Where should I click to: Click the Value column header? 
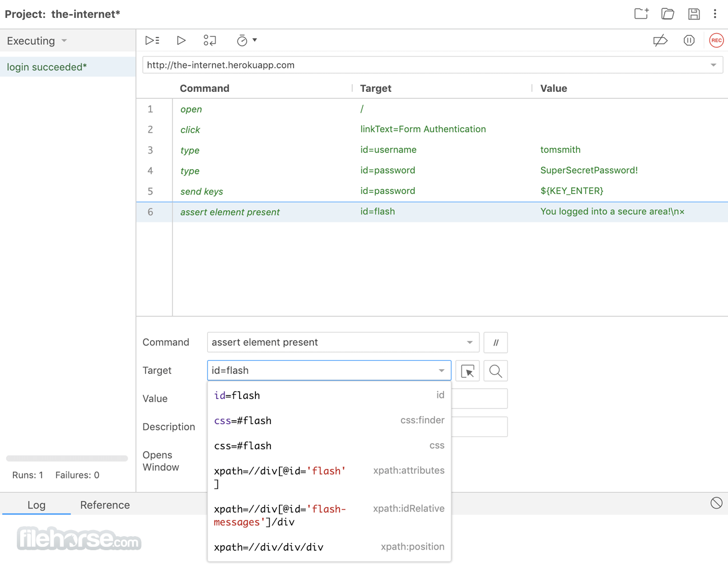(553, 89)
